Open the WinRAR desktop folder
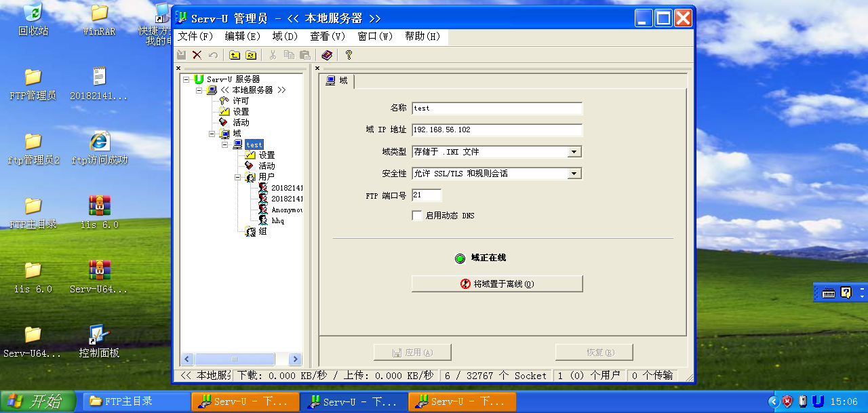The width and height of the screenshot is (868, 413). (99, 19)
